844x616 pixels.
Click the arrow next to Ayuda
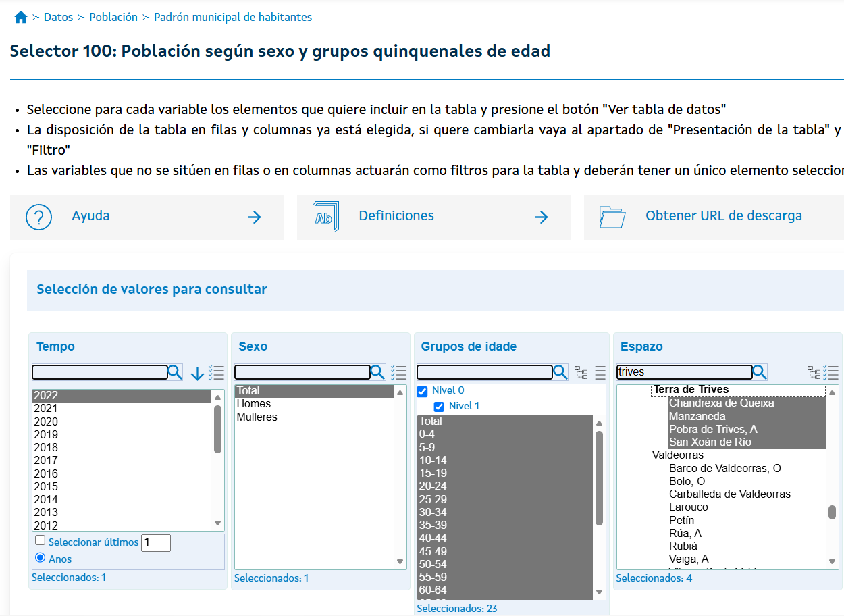tap(254, 217)
